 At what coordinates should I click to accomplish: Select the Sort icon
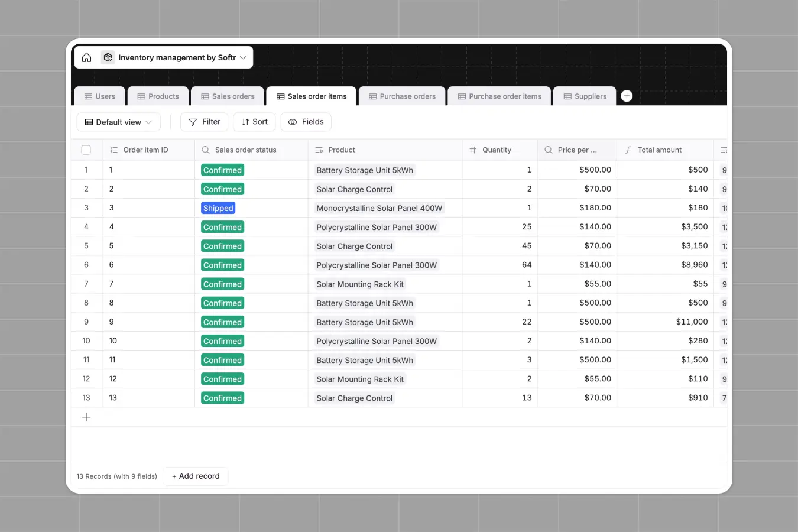246,122
